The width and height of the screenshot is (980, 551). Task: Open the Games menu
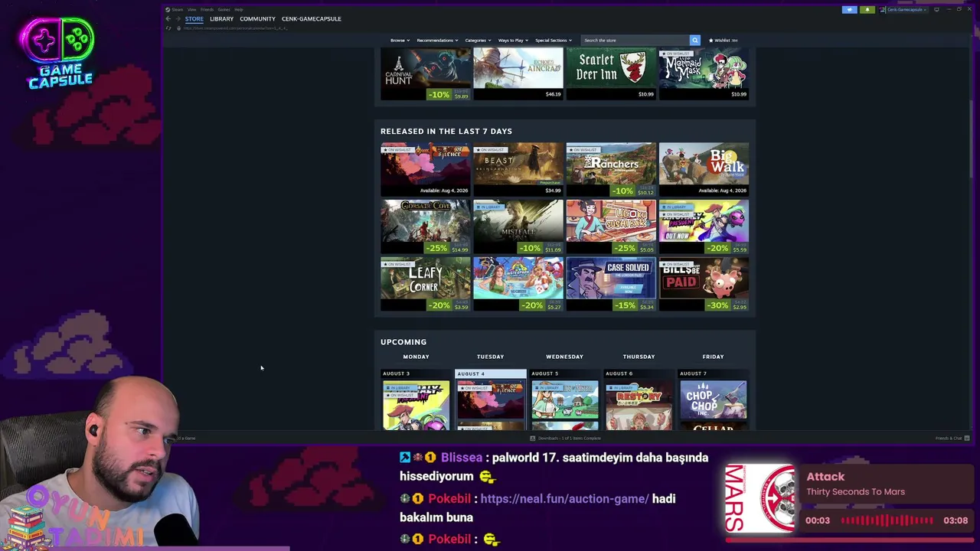pos(224,9)
